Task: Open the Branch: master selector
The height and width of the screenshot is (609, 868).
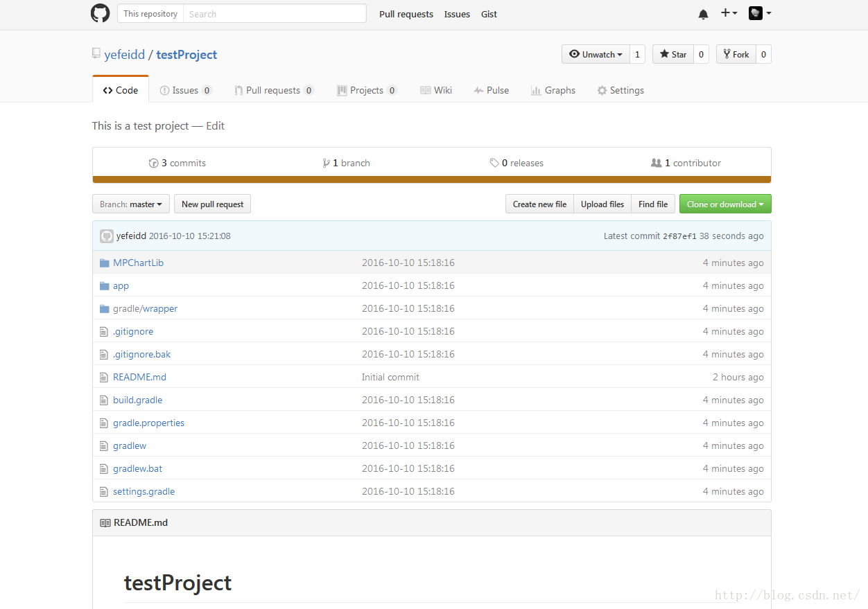Action: [x=130, y=204]
